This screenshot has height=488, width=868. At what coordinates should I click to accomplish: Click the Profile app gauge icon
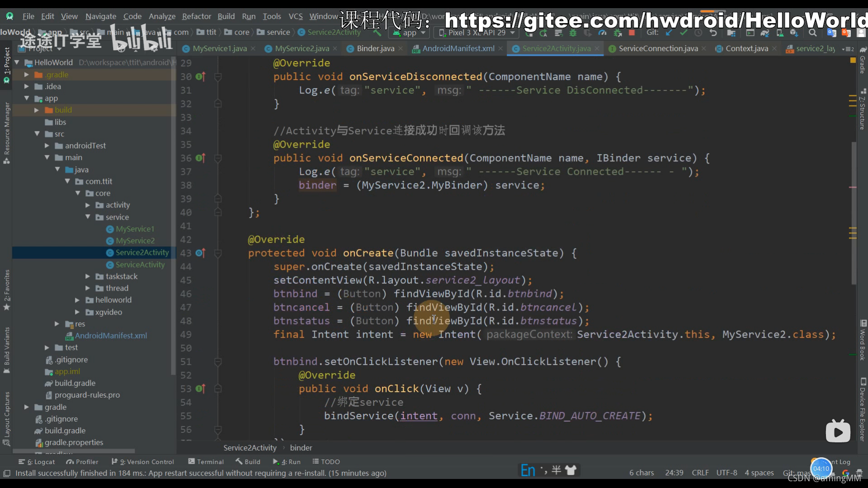point(602,33)
